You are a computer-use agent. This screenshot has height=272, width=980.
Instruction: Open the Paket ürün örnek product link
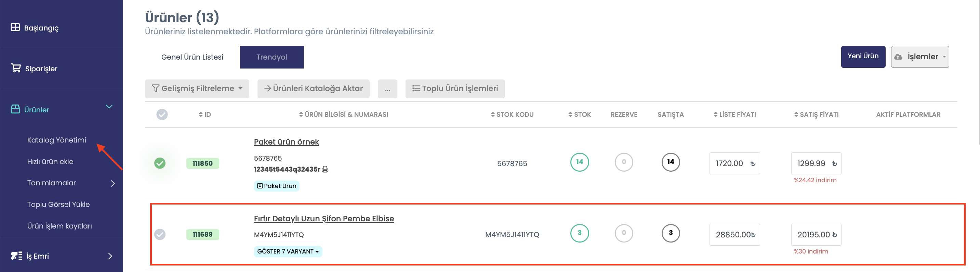tap(287, 142)
